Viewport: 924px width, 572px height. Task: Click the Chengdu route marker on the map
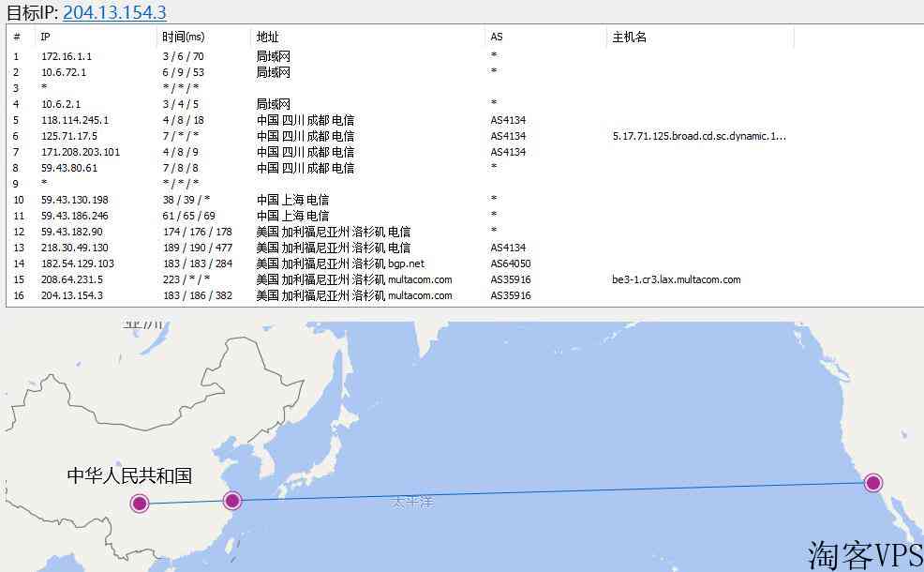140,504
